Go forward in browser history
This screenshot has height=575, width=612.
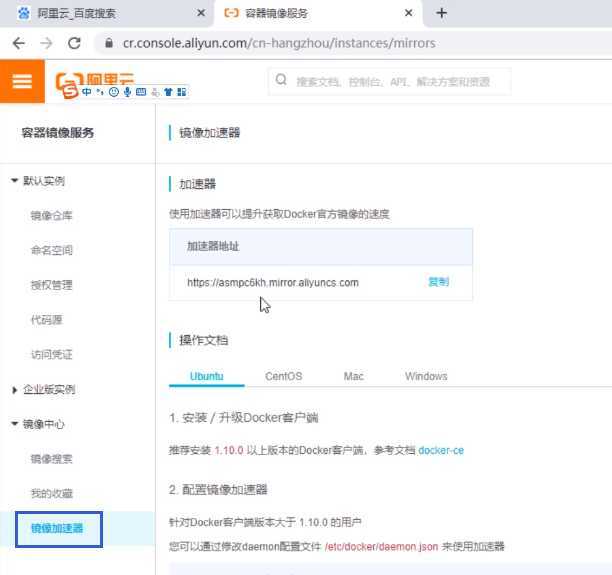click(x=46, y=43)
